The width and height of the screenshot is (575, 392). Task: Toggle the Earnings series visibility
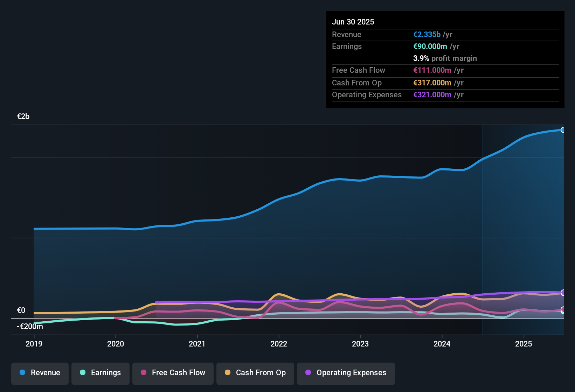[100, 373]
